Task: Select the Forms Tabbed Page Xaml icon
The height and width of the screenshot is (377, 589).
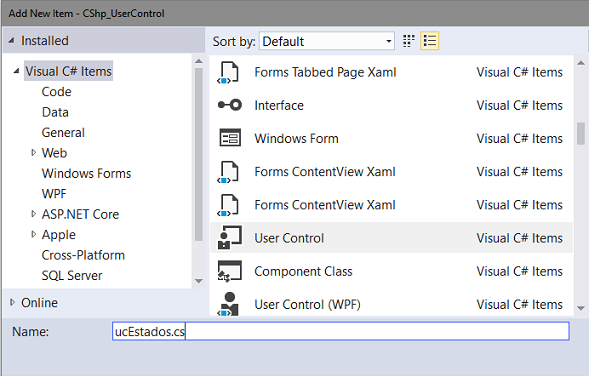Action: click(x=228, y=72)
